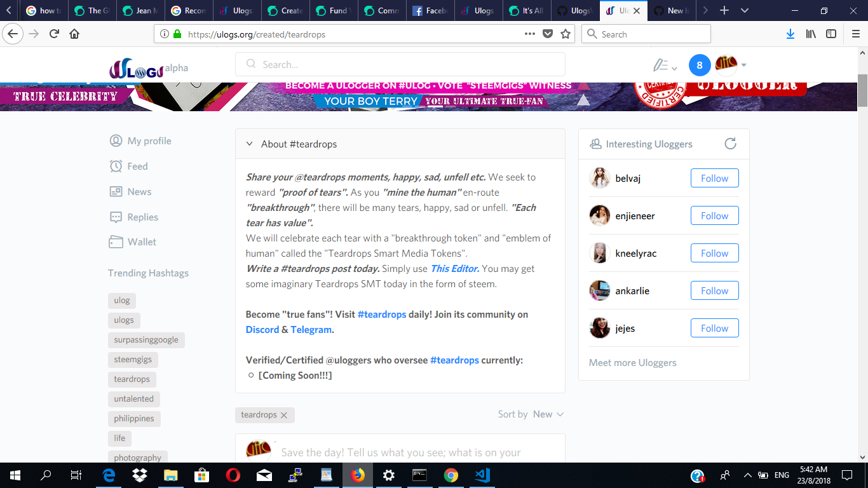
Task: Open jejes's profile avatar
Action: tap(600, 329)
